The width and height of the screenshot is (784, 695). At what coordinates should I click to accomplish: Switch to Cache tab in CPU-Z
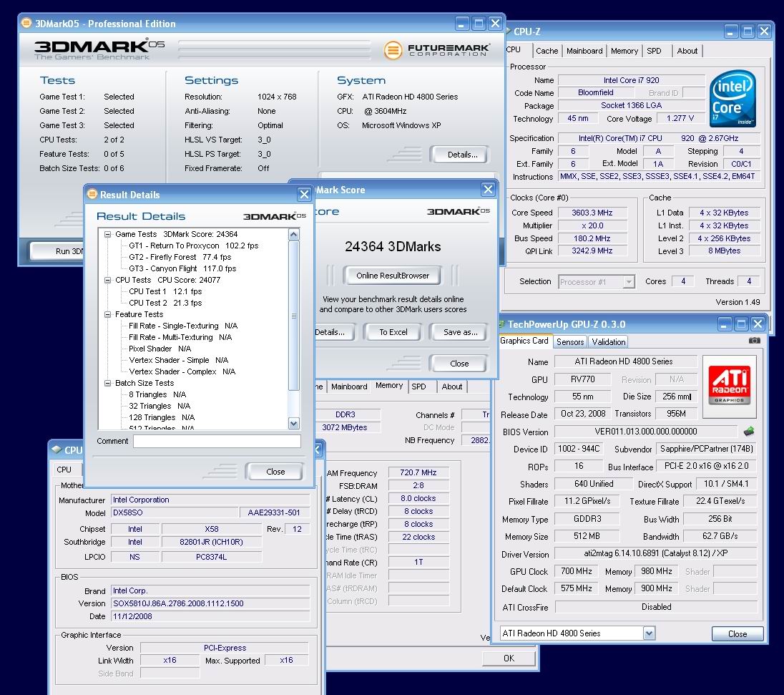point(547,51)
